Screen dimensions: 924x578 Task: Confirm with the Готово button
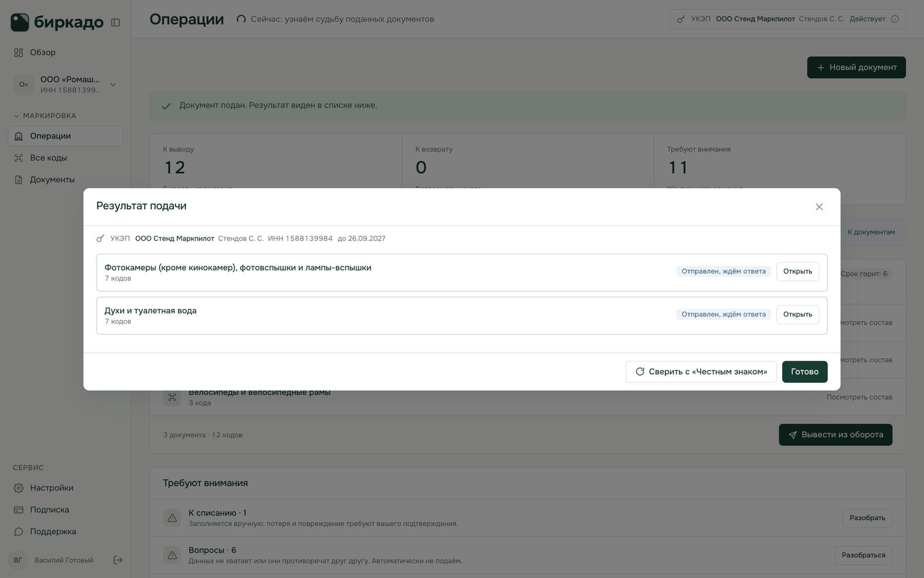pyautogui.click(x=804, y=372)
